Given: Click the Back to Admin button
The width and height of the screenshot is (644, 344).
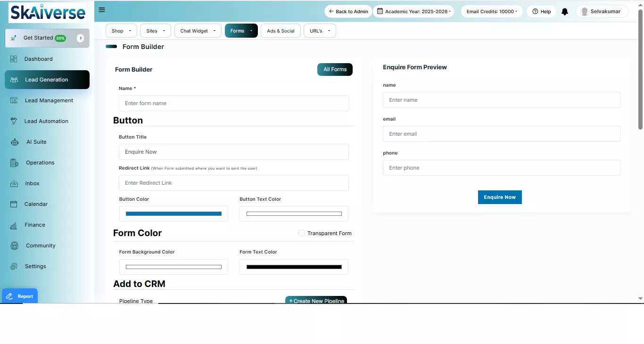Looking at the screenshot, I should click(348, 11).
